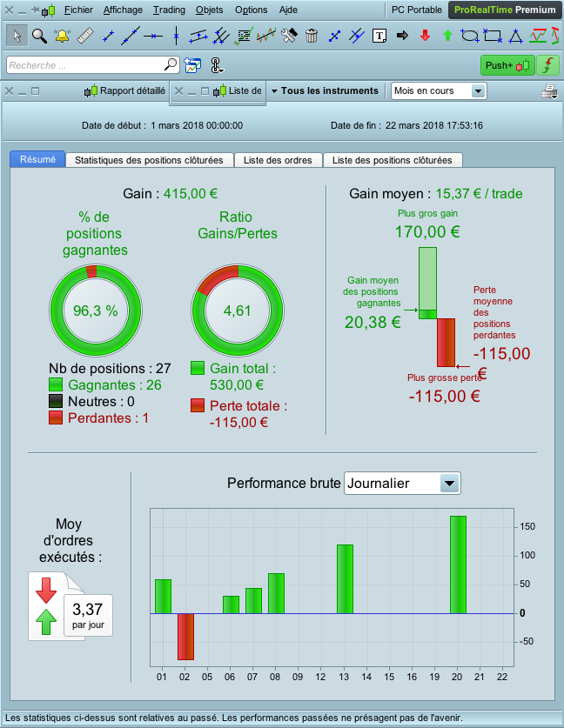Open the Journalier performance dropdown
This screenshot has height=728, width=564.
coord(402,484)
